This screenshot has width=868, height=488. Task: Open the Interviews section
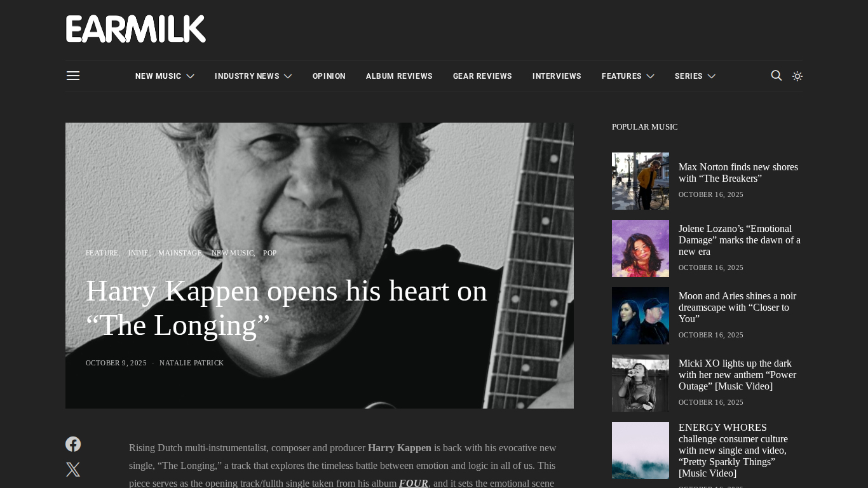click(557, 76)
